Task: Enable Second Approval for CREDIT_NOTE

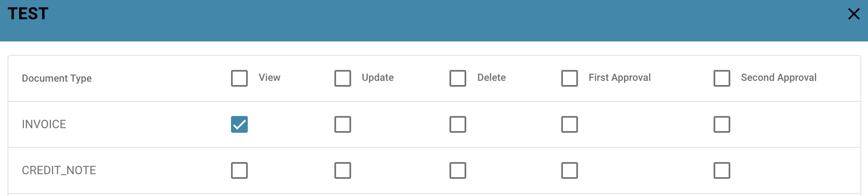Action: click(722, 170)
